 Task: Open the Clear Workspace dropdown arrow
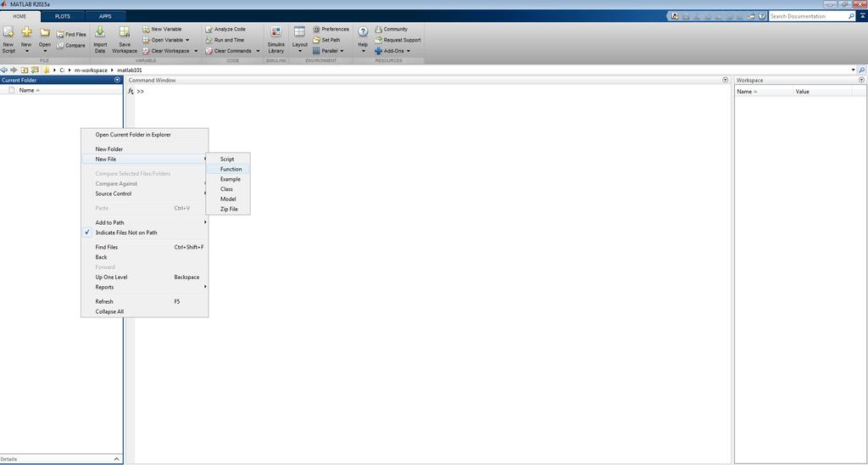tap(196, 51)
